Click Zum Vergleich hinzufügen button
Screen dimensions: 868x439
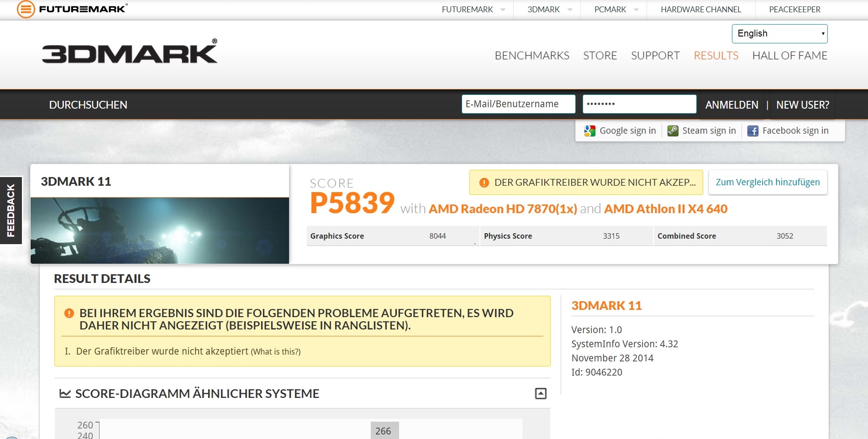click(768, 182)
